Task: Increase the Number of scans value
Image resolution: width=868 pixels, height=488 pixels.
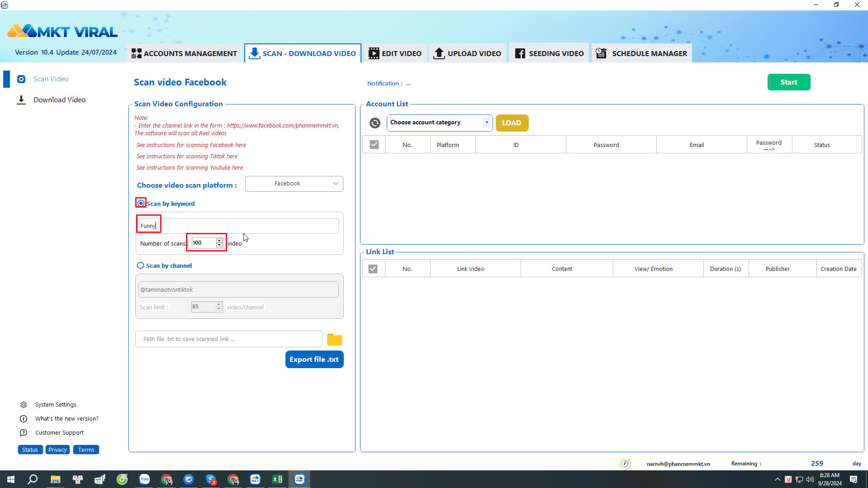Action: click(x=219, y=240)
